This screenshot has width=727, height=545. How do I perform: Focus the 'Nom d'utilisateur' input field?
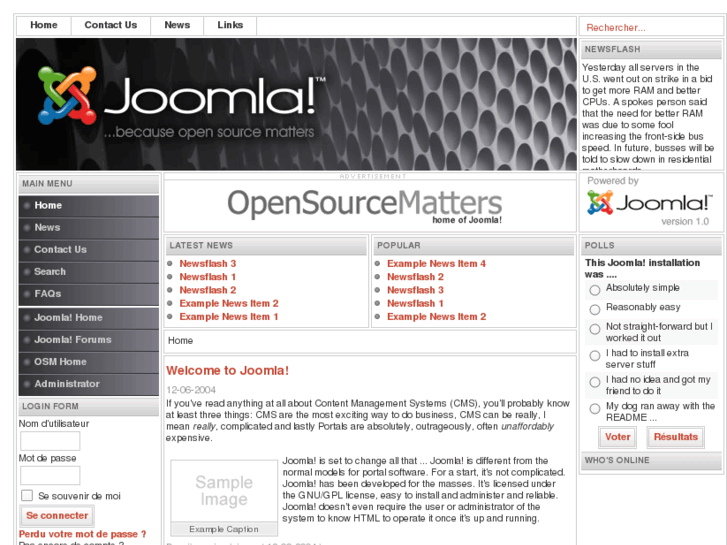coord(50,441)
